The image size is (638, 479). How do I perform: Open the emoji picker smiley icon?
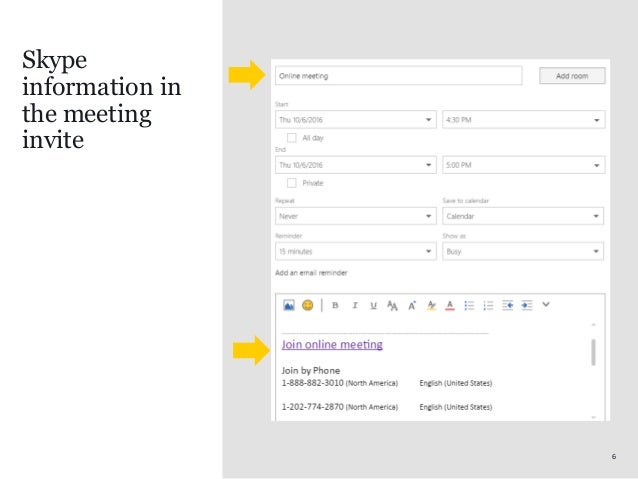click(308, 305)
